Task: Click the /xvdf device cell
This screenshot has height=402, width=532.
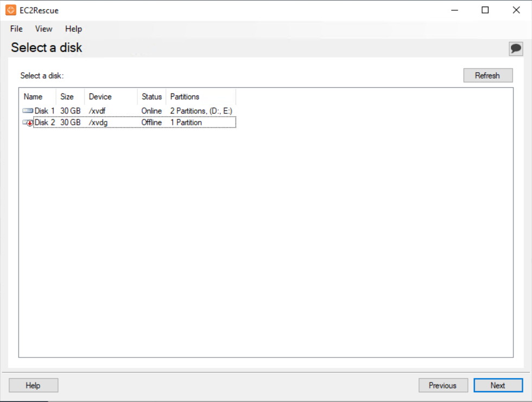Action: point(97,111)
